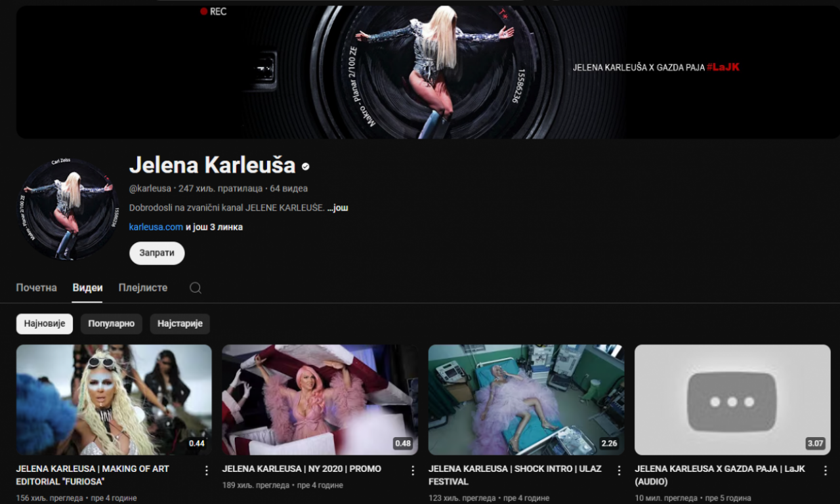Click the '64 видеа' video count
This screenshot has height=504, width=840.
point(289,188)
